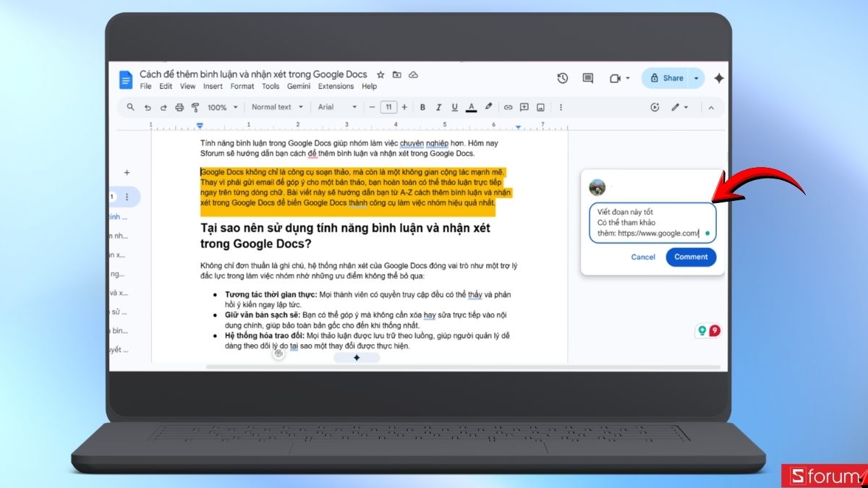868x488 pixels.
Task: Click the bold text "Tương tác thời gian thực:"
Action: 271,295
